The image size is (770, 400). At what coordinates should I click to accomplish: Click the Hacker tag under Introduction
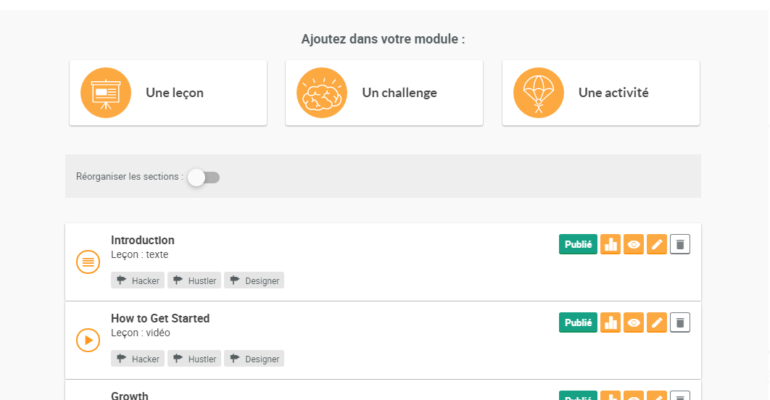[138, 281]
